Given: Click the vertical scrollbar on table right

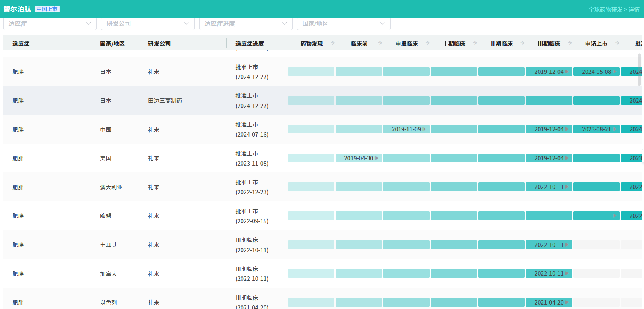Looking at the screenshot, I should pyautogui.click(x=639, y=70).
